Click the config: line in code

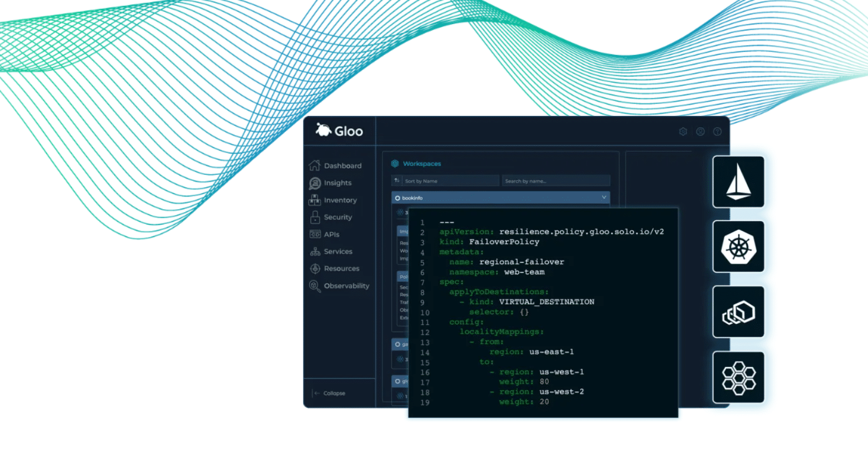point(467,322)
